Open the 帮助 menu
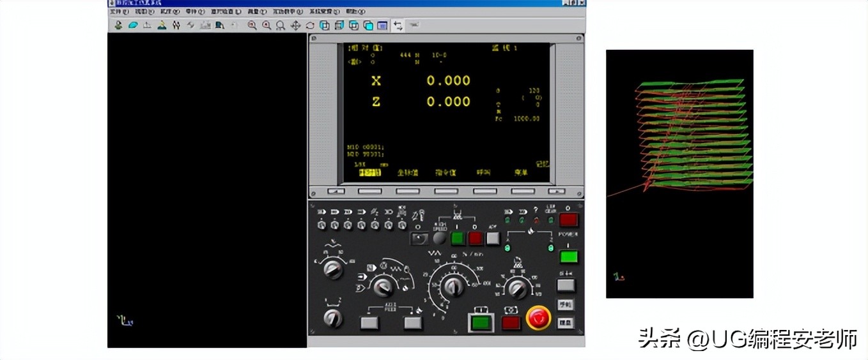 (356, 11)
